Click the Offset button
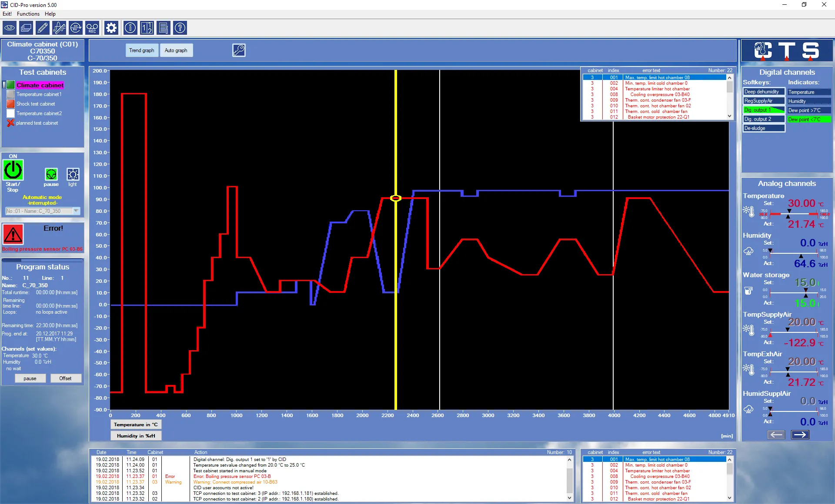The width and height of the screenshot is (835, 504). point(65,378)
